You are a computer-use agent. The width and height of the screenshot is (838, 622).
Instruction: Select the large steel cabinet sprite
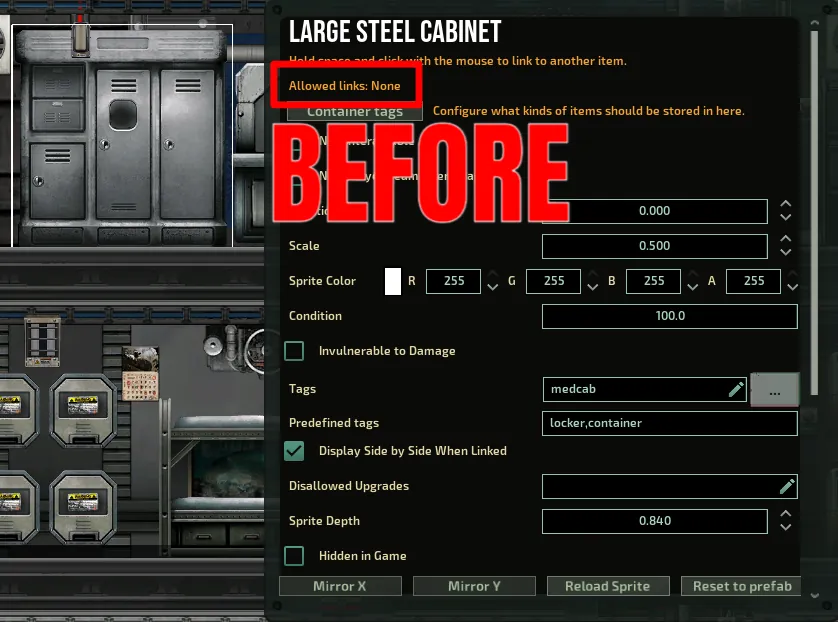point(122,135)
